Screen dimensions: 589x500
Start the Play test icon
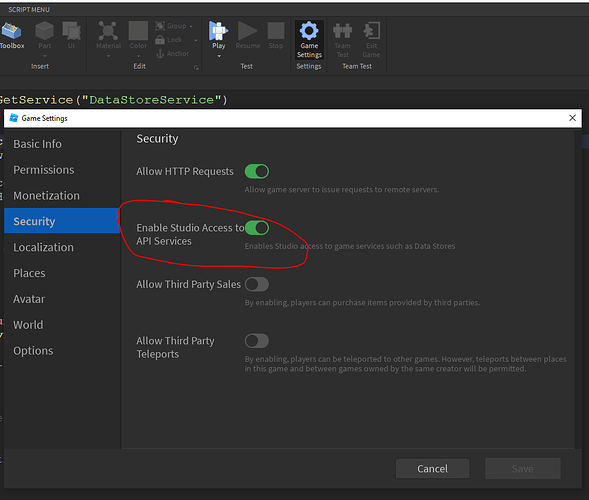219,31
